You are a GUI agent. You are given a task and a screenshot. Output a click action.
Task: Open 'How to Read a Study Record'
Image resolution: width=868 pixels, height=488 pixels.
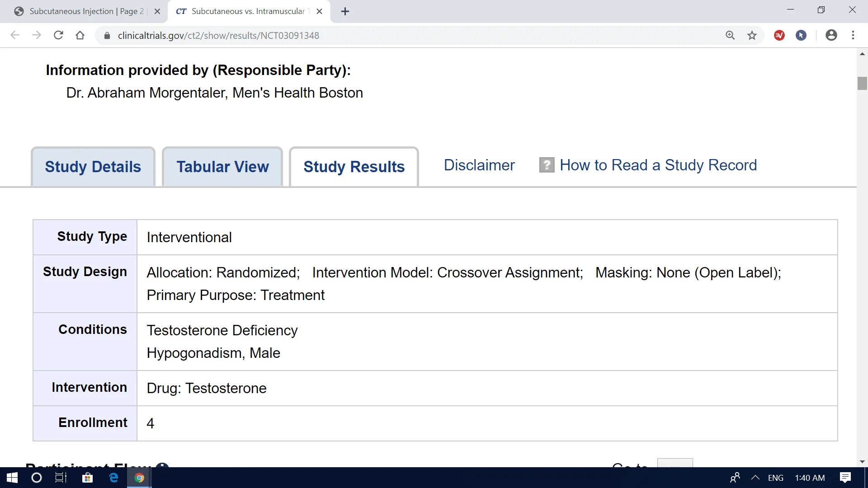(x=658, y=165)
